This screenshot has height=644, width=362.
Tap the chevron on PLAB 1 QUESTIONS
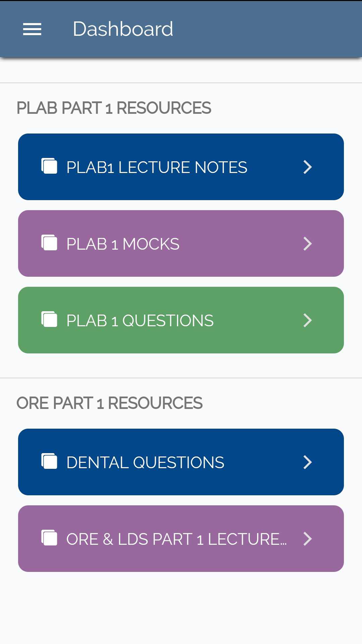(x=307, y=320)
